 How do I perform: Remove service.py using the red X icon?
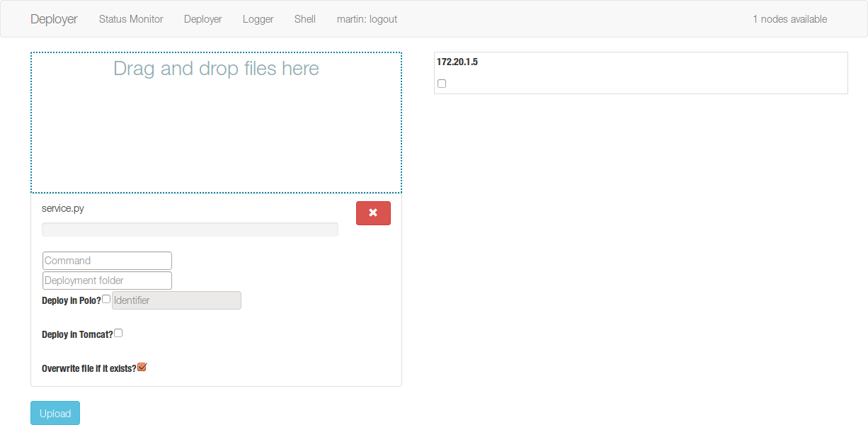click(373, 212)
